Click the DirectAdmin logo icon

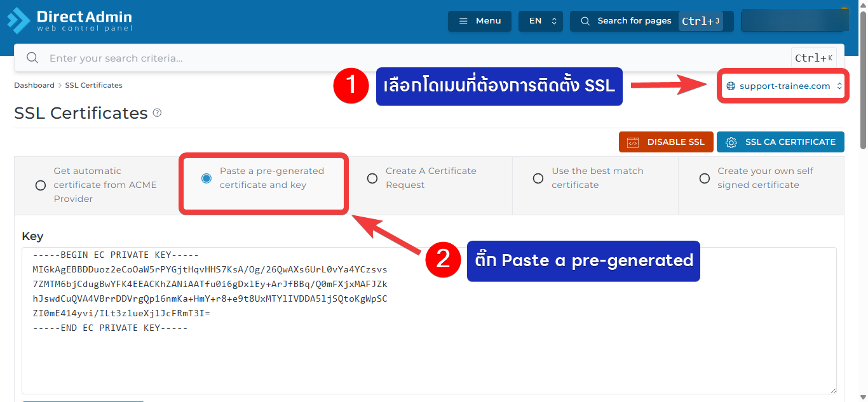tap(18, 20)
